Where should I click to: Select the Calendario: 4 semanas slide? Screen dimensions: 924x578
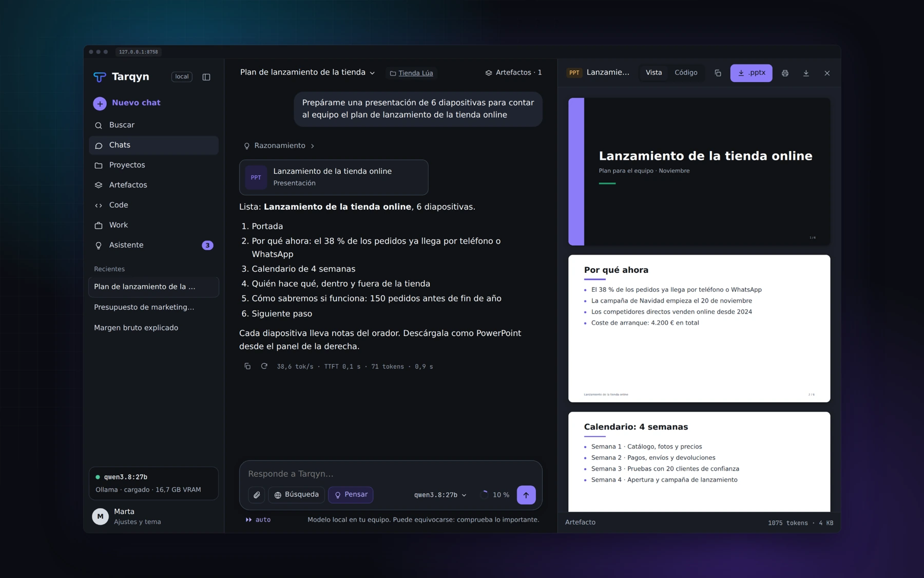(x=699, y=461)
